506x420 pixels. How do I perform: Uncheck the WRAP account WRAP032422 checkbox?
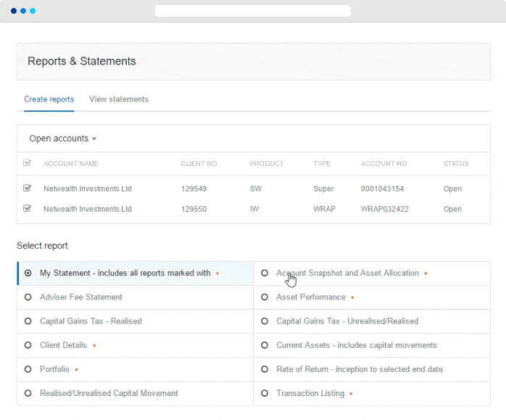tap(28, 209)
